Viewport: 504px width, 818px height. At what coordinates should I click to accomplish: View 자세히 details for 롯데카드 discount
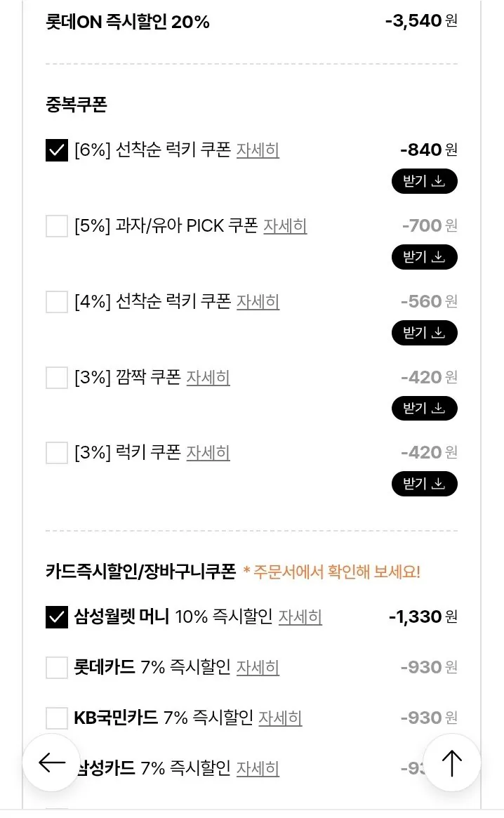coord(258,668)
